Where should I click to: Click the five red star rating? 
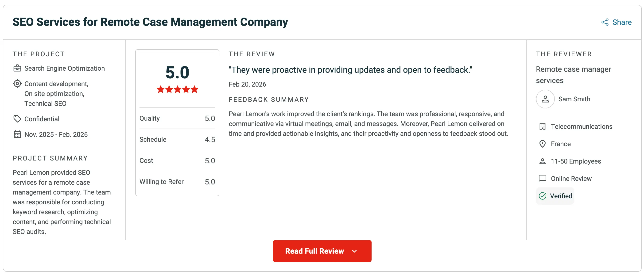[177, 89]
